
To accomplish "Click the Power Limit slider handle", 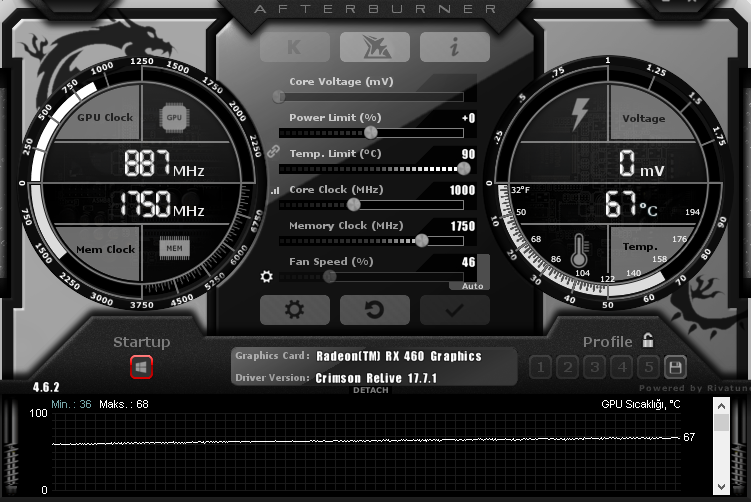I will [371, 133].
